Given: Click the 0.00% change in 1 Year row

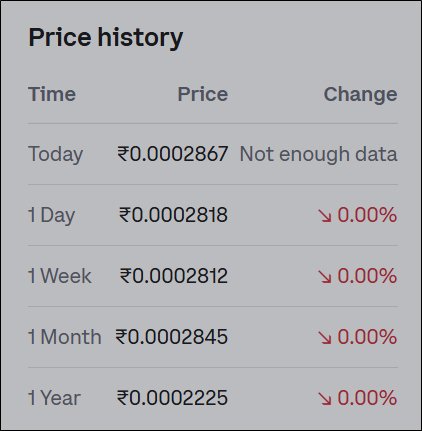Looking at the screenshot, I should pyautogui.click(x=367, y=398).
